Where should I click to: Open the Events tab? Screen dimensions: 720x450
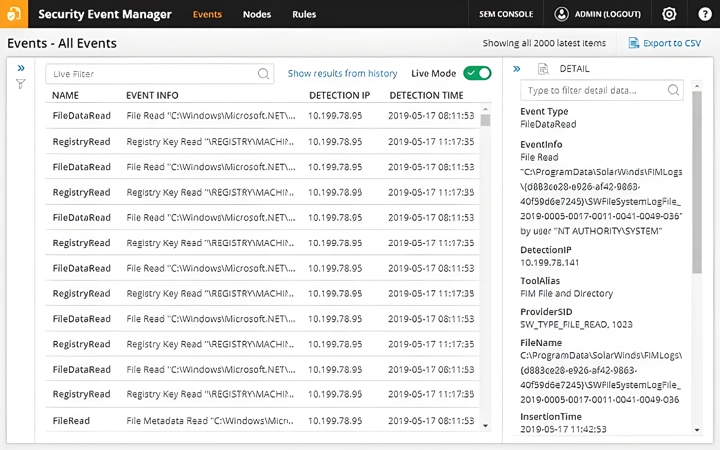click(207, 14)
